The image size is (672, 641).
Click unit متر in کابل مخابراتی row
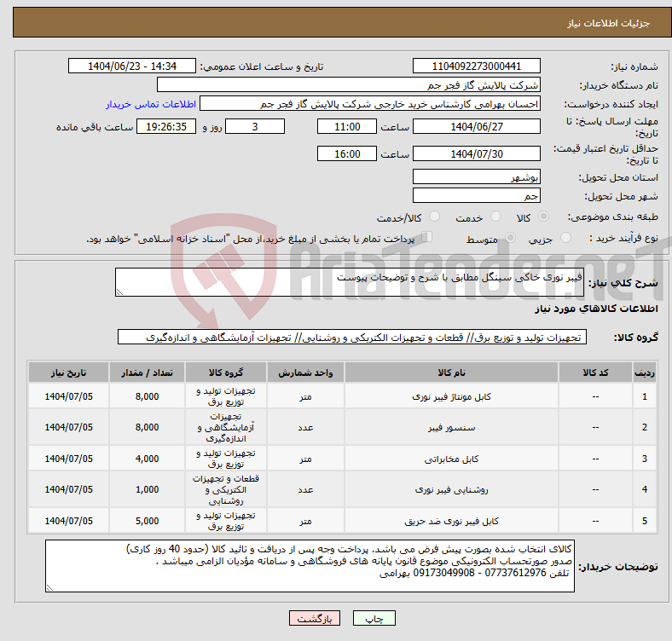coord(305,459)
